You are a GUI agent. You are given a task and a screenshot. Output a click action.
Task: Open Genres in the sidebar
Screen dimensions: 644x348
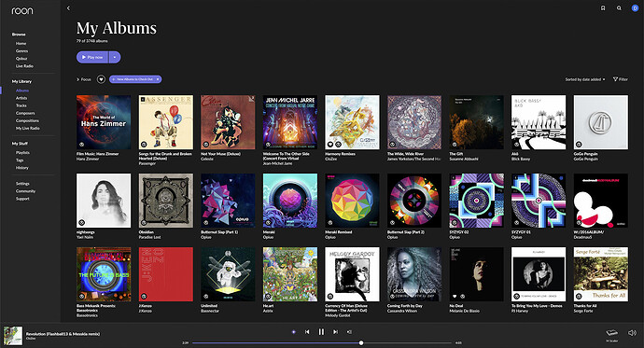click(21, 51)
